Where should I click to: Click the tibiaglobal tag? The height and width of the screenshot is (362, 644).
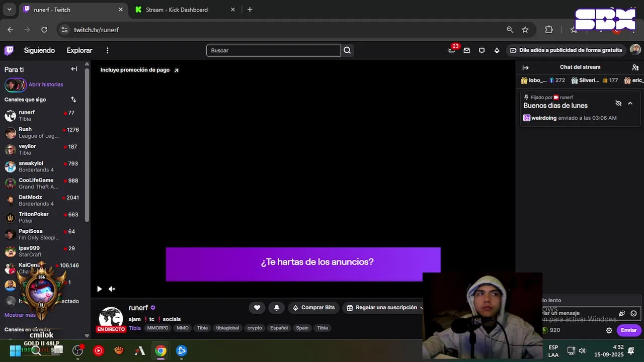pos(227,328)
